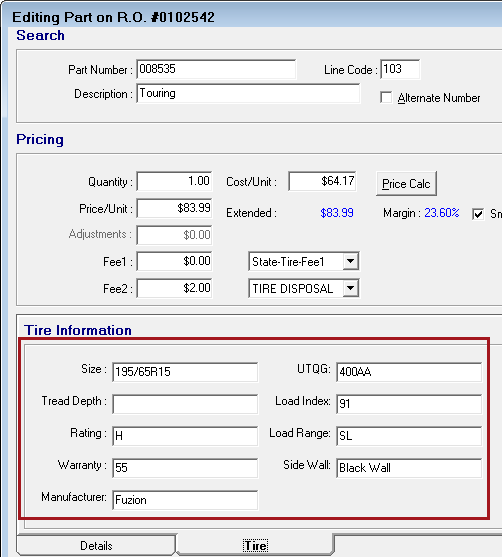Click the Load Range field
This screenshot has height=557, width=502.
click(x=409, y=436)
